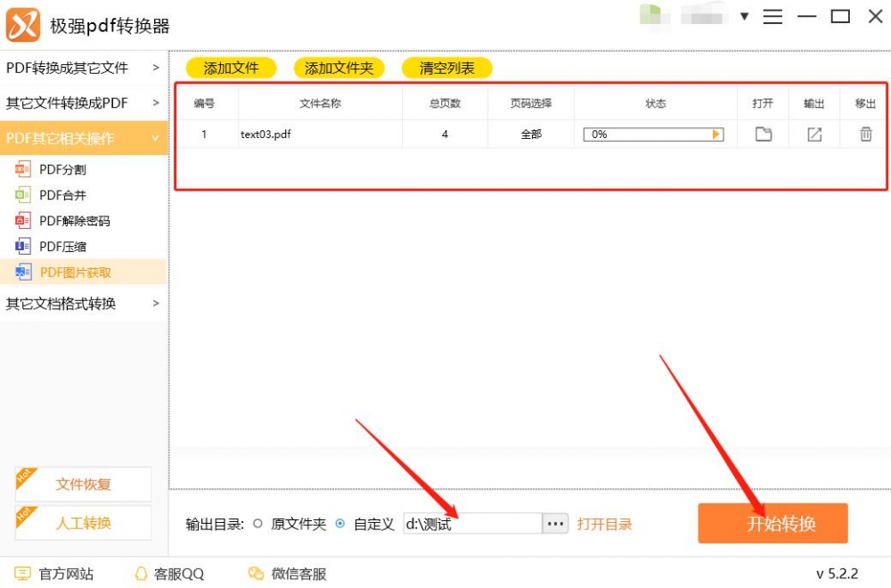
Task: Open the 客服QQ support chat
Action: point(176,574)
